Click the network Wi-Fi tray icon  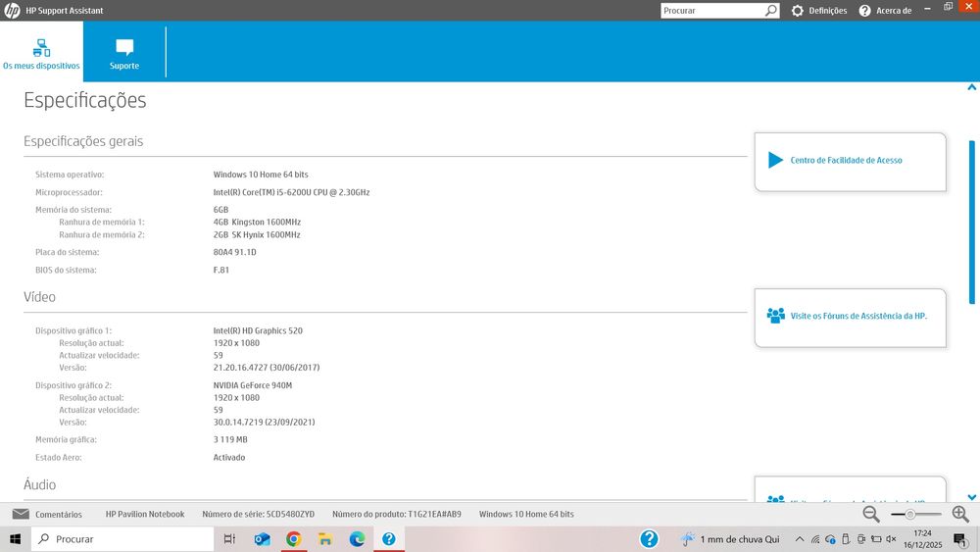[815, 539]
